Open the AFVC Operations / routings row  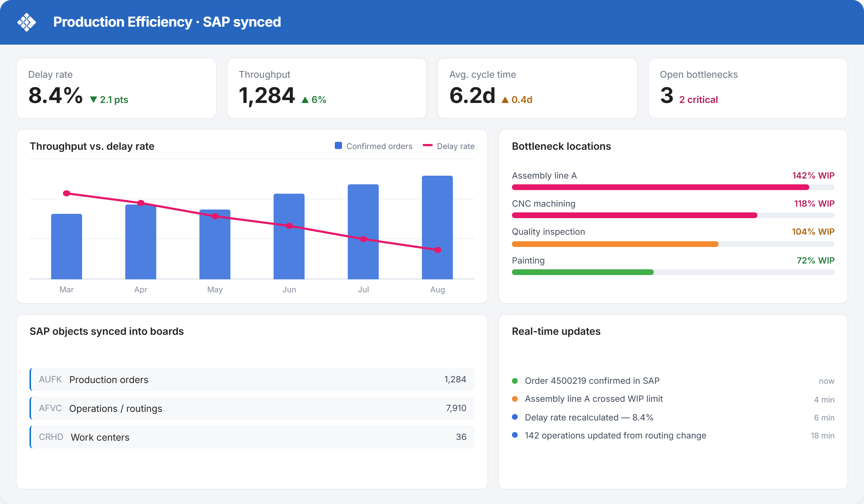click(252, 408)
